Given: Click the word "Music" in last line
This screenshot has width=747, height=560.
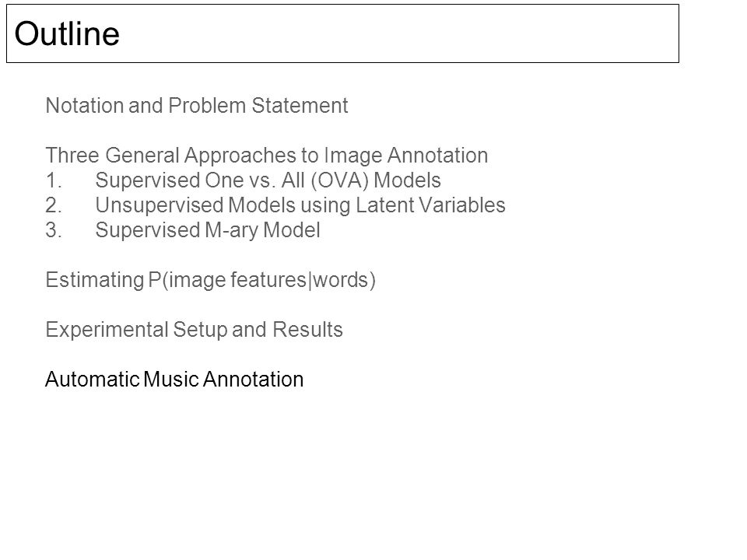Looking at the screenshot, I should (170, 380).
